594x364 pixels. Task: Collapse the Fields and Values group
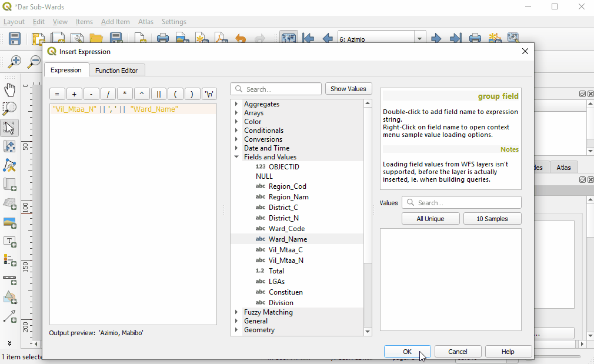(237, 157)
